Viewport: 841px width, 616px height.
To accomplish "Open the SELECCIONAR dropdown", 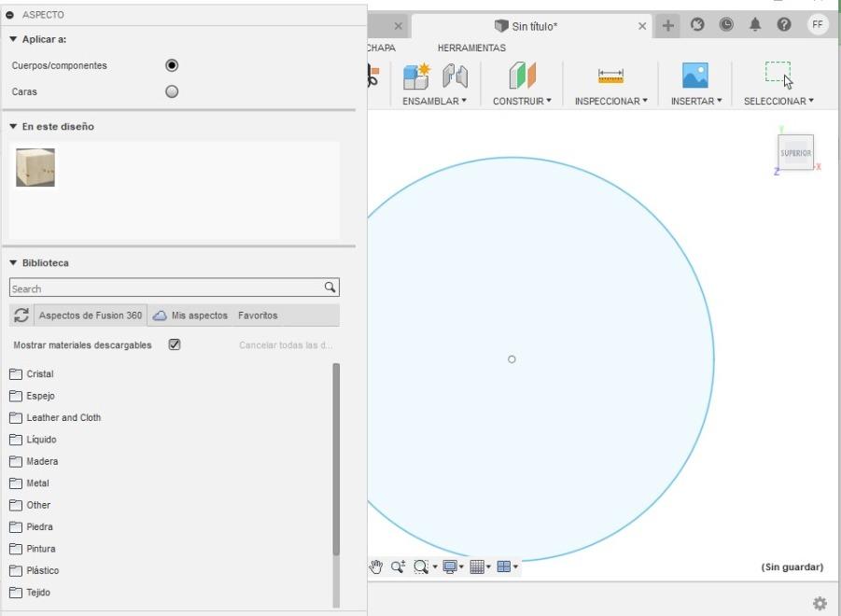I will click(778, 101).
